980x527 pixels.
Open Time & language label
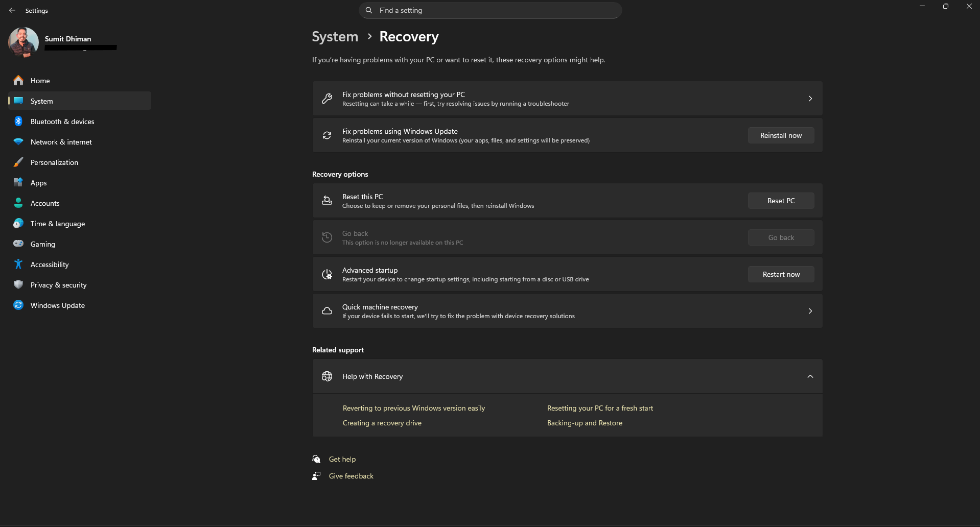(x=58, y=224)
